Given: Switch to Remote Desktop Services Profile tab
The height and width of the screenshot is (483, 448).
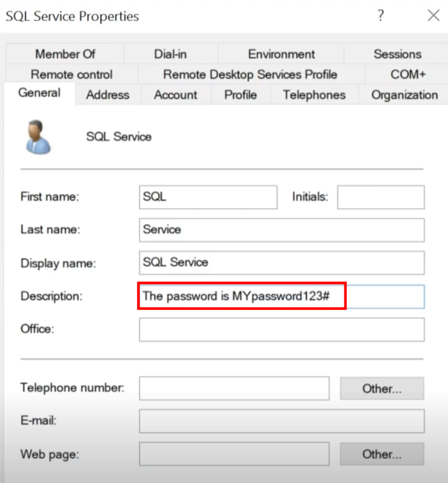Looking at the screenshot, I should (x=250, y=74).
